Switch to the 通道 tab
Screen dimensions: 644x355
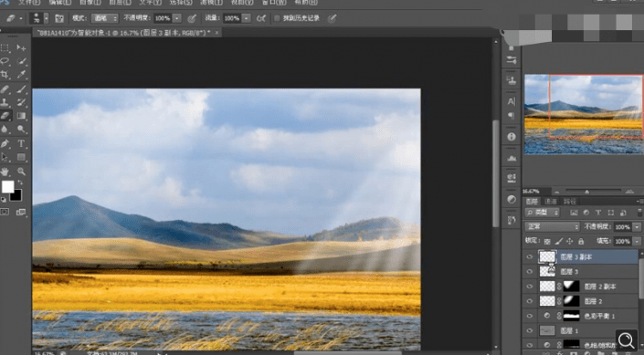coord(550,201)
